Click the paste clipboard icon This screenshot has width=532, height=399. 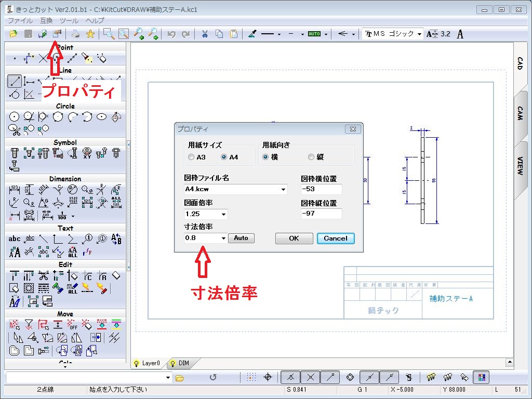234,34
